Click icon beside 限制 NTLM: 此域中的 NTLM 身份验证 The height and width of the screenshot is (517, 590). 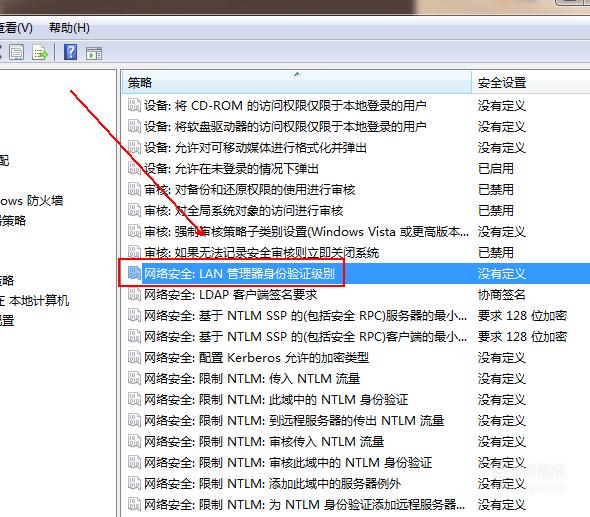pos(134,400)
